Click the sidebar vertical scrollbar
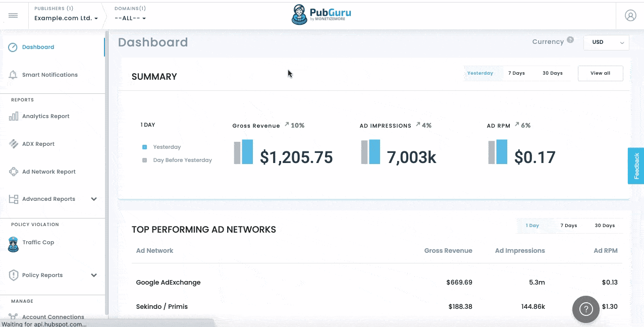Viewport: 644px width, 327px height. [106, 172]
